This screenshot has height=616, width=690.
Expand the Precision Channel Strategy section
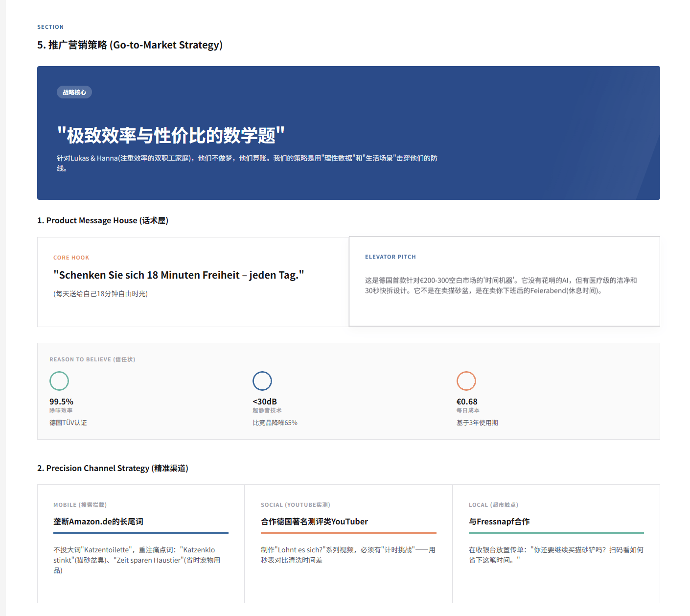pos(115,468)
